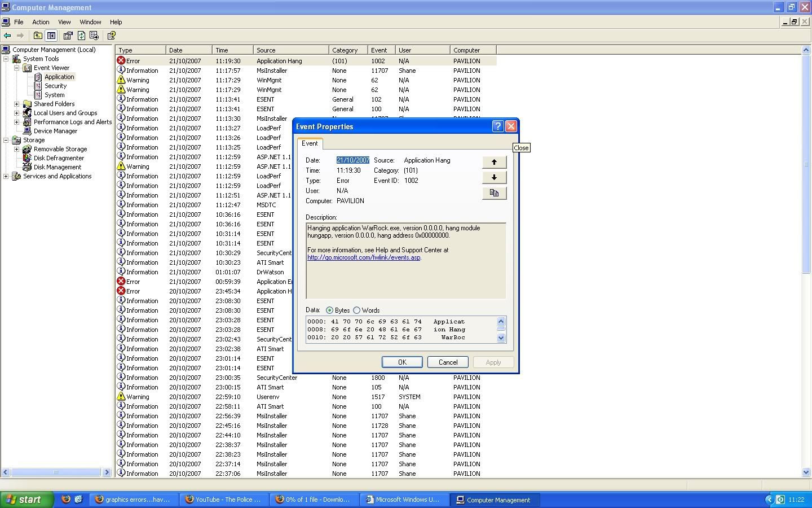Click the Up One Level toolbar icon
The height and width of the screenshot is (508, 812).
[x=38, y=36]
